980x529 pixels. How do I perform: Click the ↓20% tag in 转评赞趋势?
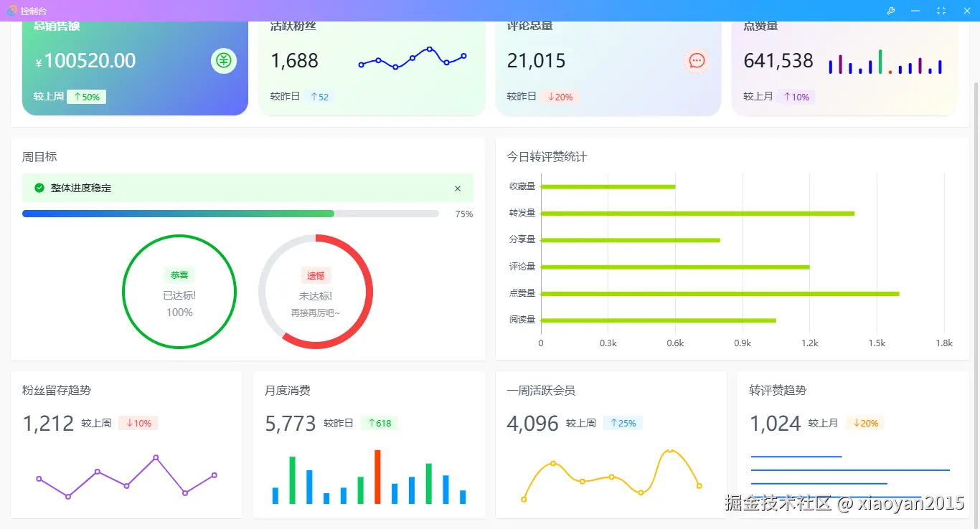point(865,423)
